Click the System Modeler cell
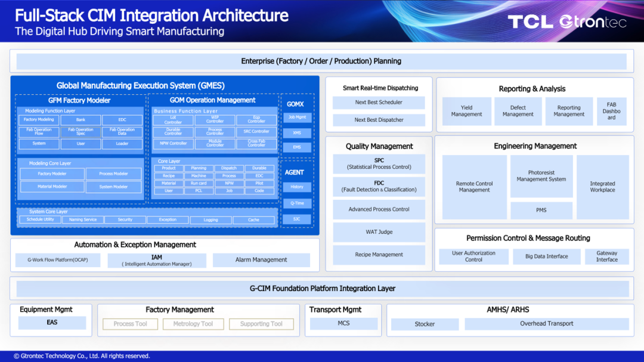 pyautogui.click(x=113, y=187)
